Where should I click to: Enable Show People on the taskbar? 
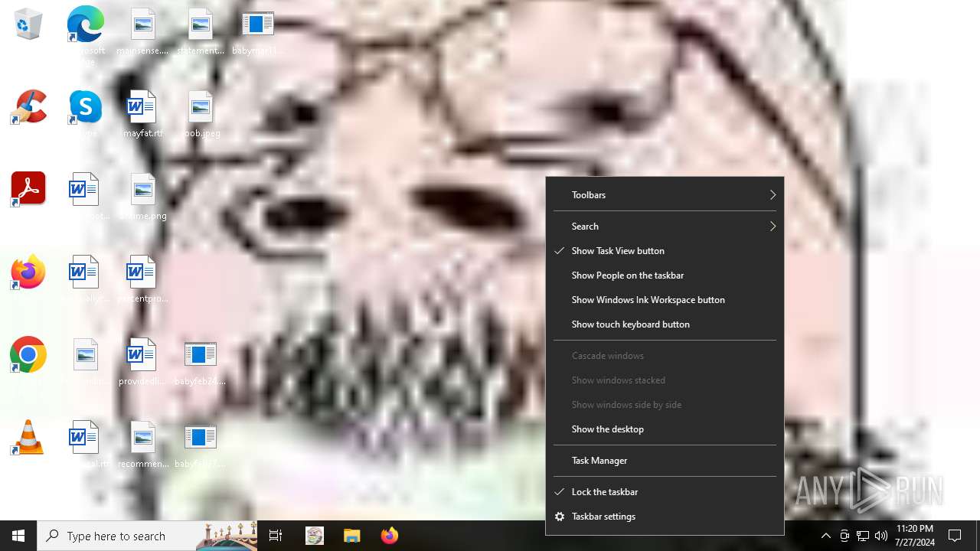(x=665, y=275)
